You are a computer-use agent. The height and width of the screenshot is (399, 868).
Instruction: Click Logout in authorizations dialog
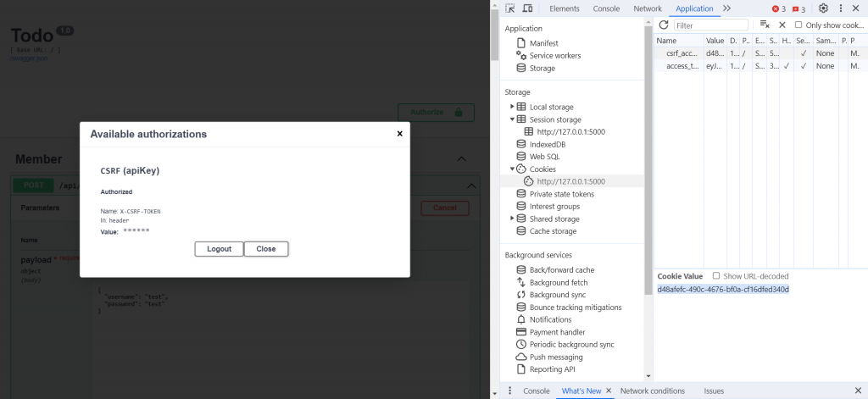pyautogui.click(x=220, y=249)
